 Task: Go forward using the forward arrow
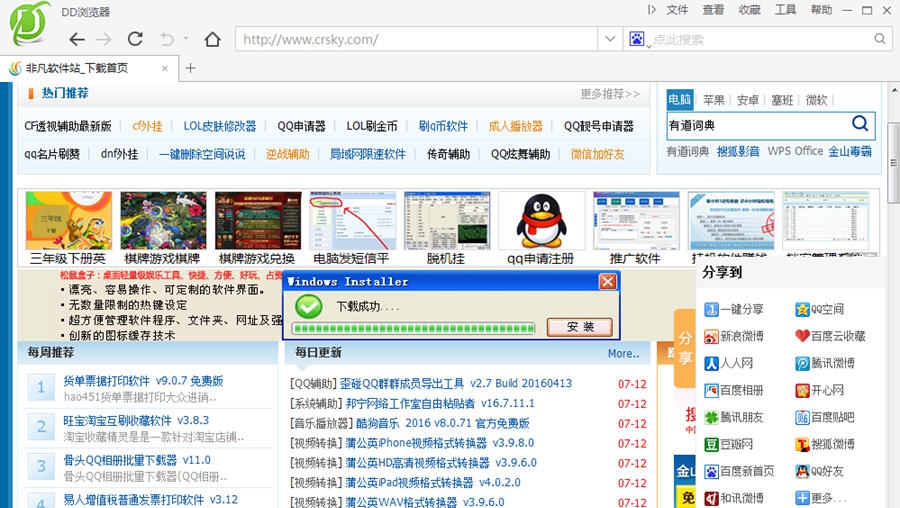coord(104,39)
